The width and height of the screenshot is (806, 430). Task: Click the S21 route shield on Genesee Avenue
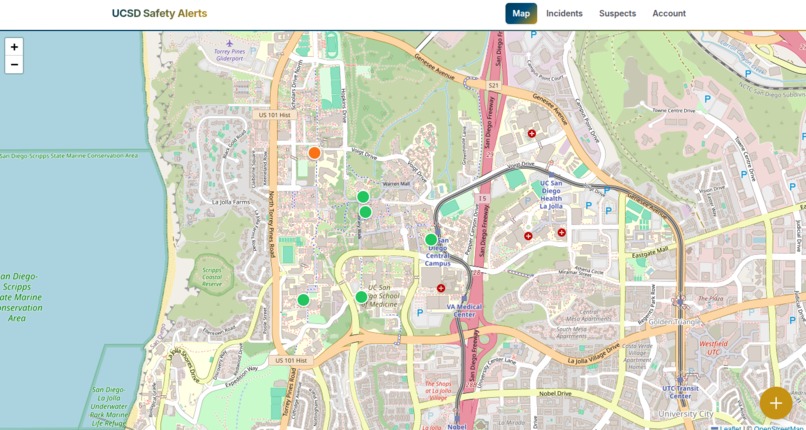coord(493,84)
